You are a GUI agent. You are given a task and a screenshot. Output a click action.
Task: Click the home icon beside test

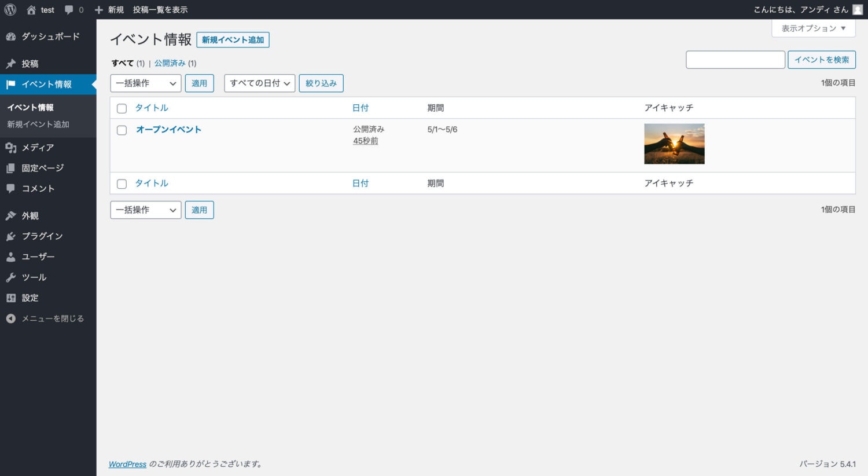point(31,10)
